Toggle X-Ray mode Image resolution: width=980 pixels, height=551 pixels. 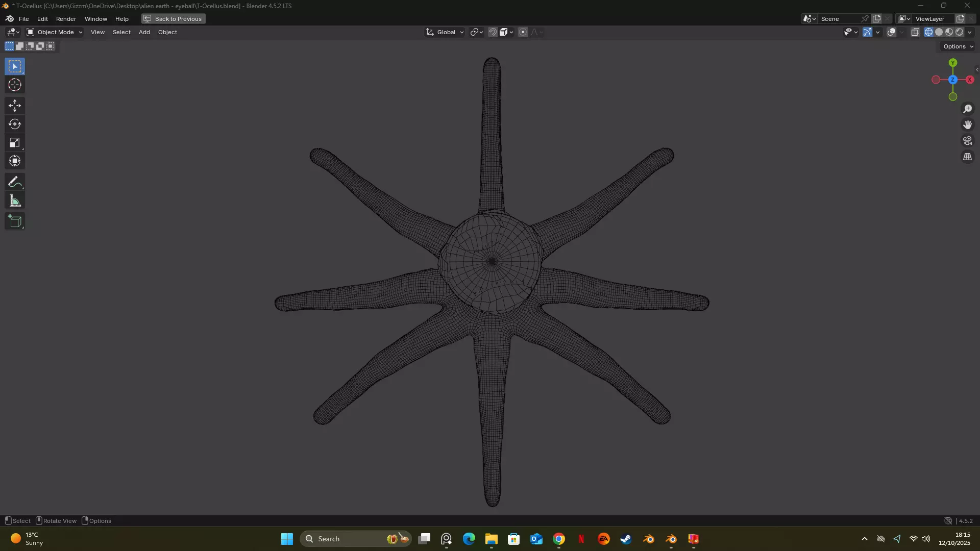click(x=915, y=32)
